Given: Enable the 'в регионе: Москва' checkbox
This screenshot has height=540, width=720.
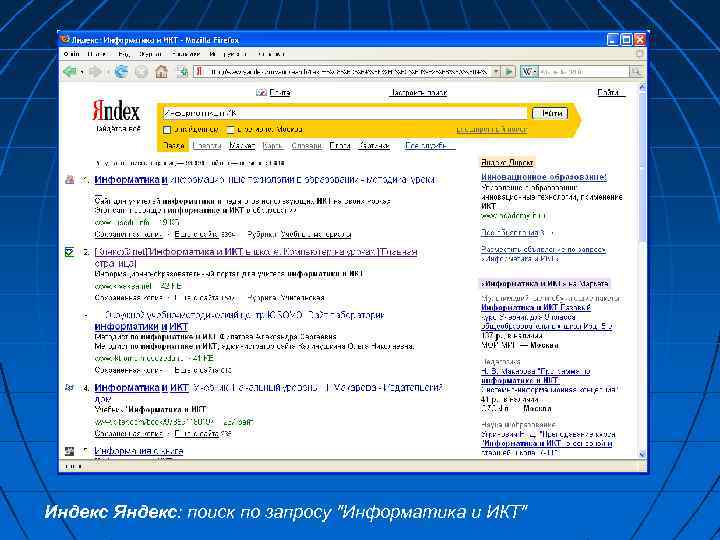Looking at the screenshot, I should pyautogui.click(x=230, y=130).
